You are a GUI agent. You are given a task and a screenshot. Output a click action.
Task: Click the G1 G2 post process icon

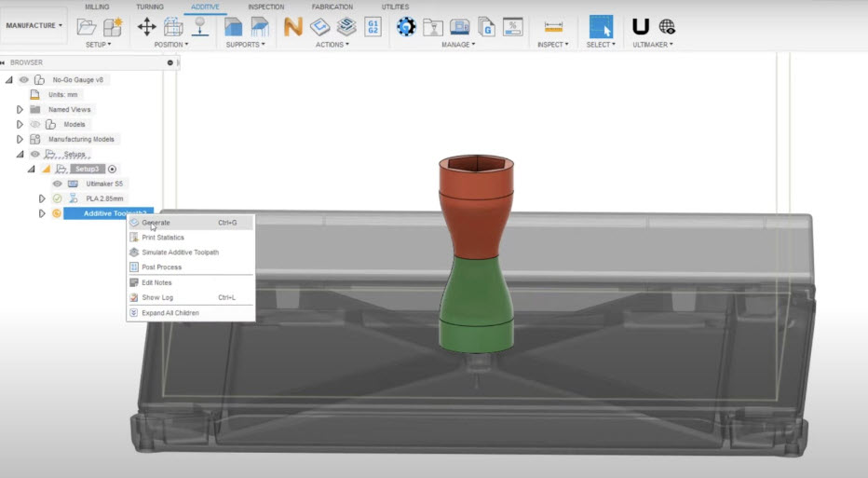pyautogui.click(x=373, y=26)
